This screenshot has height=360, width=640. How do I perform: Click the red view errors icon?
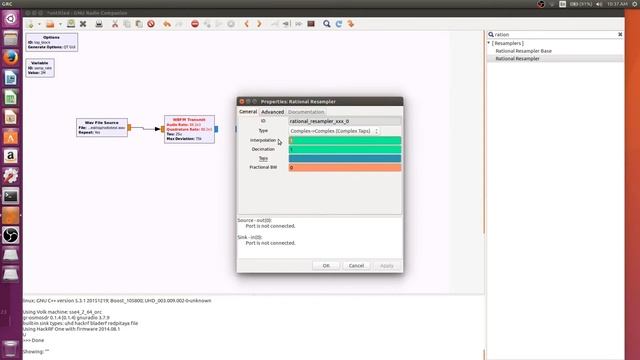pos(195,24)
